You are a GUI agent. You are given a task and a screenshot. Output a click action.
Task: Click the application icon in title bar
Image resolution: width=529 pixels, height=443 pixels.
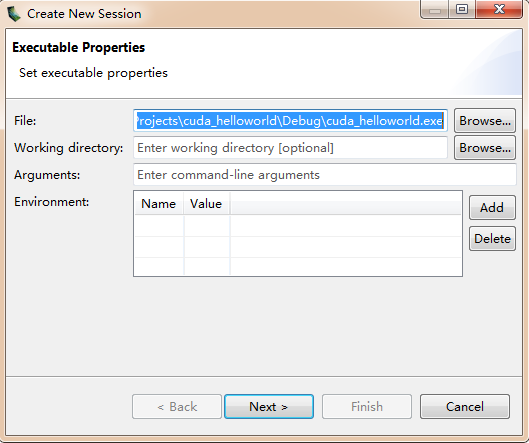point(14,14)
